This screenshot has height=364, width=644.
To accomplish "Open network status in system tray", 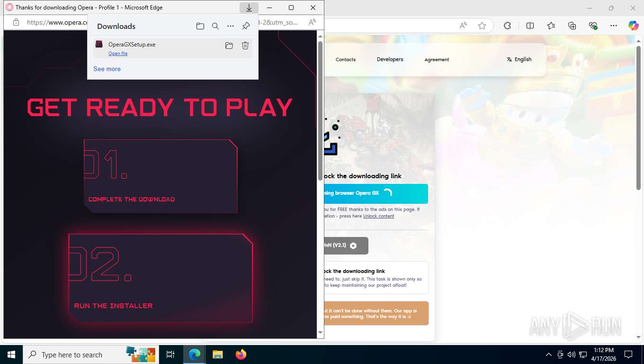I will point(583,355).
